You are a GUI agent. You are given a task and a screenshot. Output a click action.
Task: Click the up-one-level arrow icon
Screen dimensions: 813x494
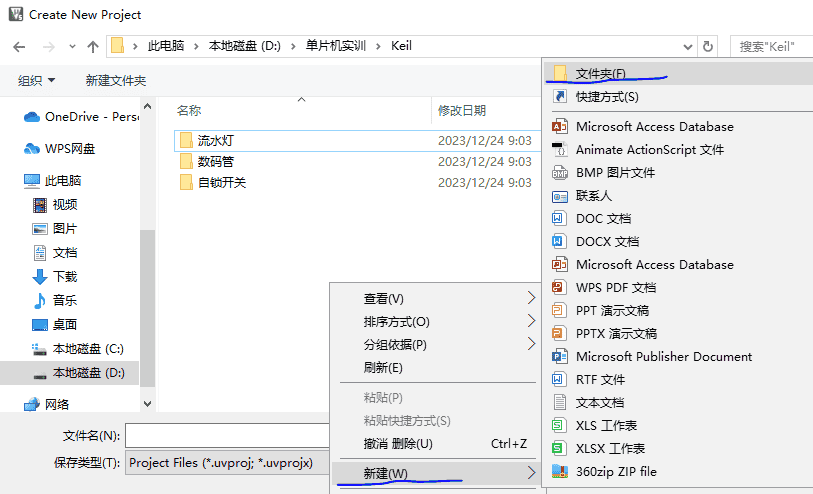93,46
